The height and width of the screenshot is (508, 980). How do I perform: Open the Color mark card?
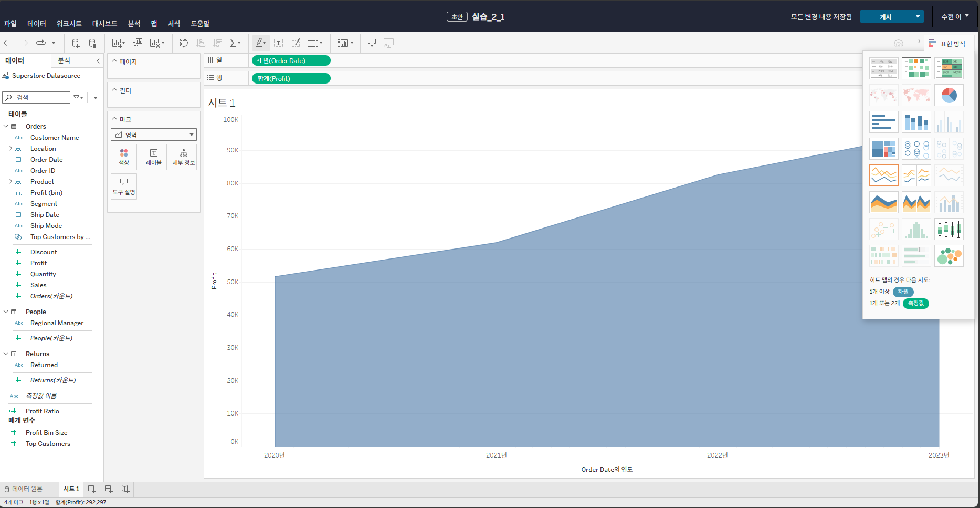pos(124,157)
